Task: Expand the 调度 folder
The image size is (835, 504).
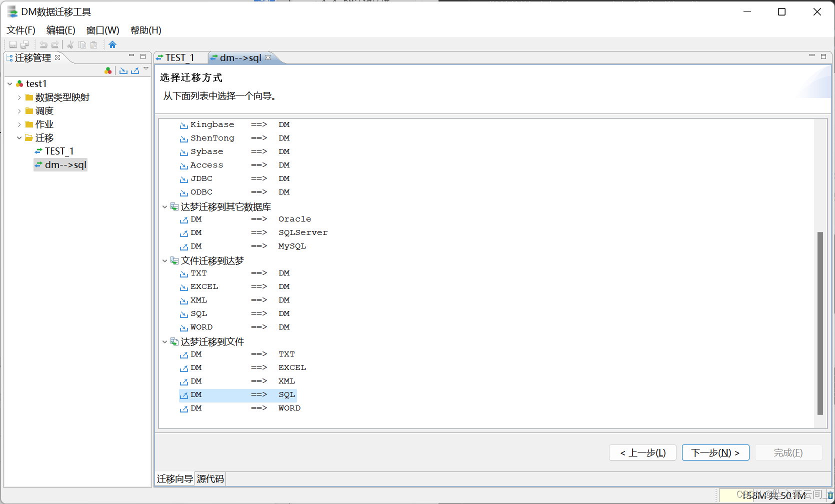Action: [x=19, y=111]
